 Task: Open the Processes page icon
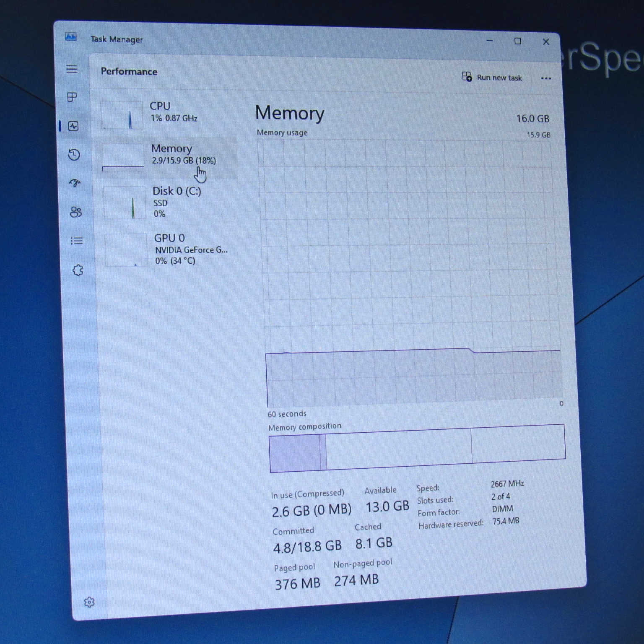tap(72, 97)
